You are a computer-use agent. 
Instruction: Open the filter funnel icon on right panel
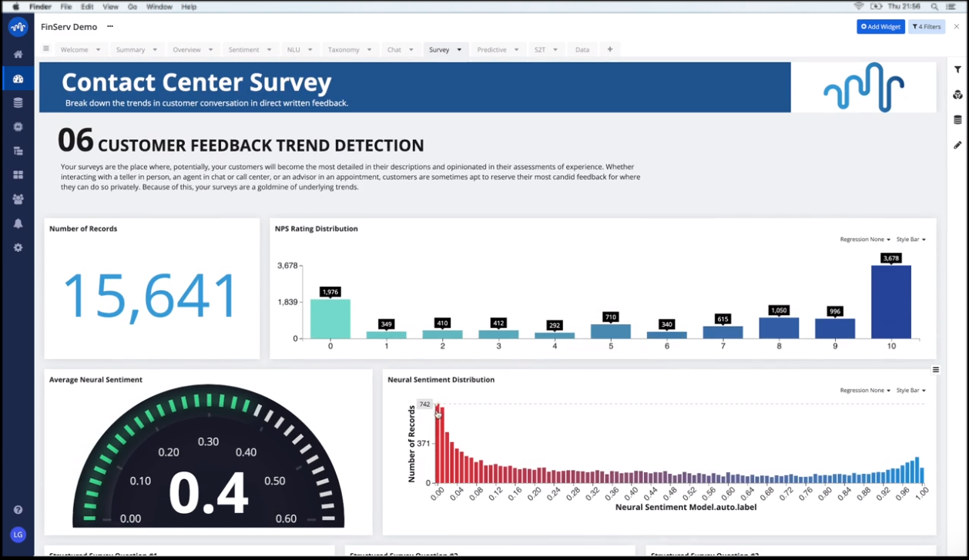[x=957, y=69]
